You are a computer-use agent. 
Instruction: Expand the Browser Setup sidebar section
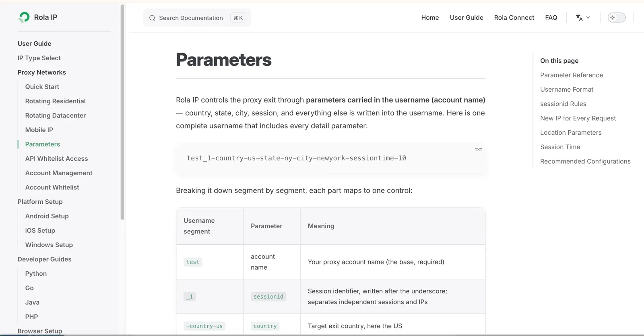pyautogui.click(x=39, y=331)
